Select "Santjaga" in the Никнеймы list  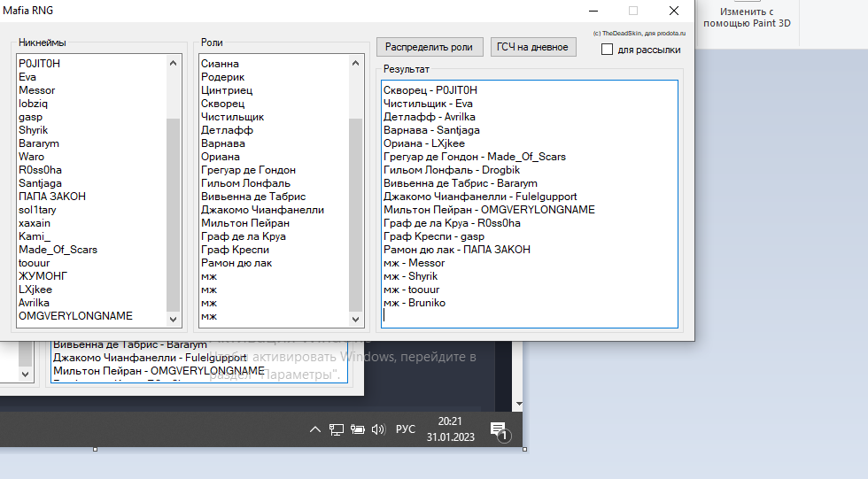click(39, 183)
